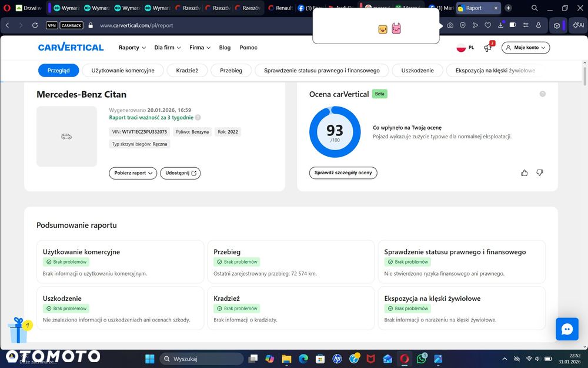This screenshot has height=368, width=588.
Task: Jump to Użytkowanie komercyjne section tab
Action: 123,70
